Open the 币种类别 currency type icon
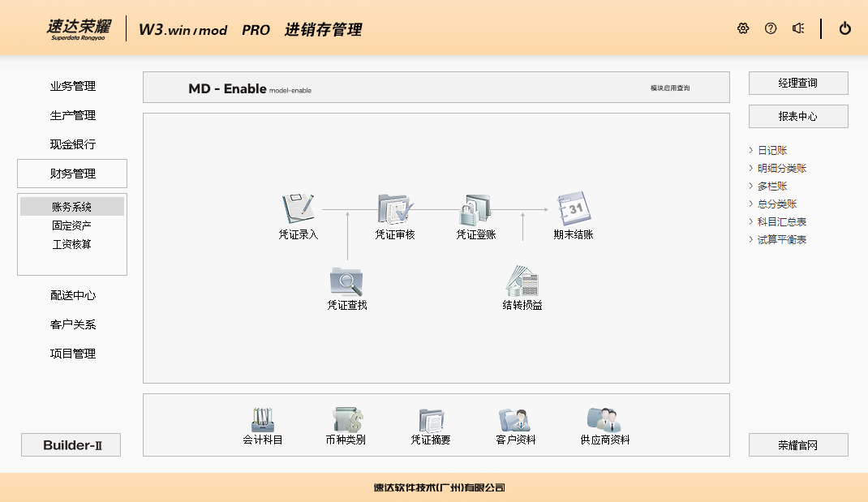 point(346,420)
